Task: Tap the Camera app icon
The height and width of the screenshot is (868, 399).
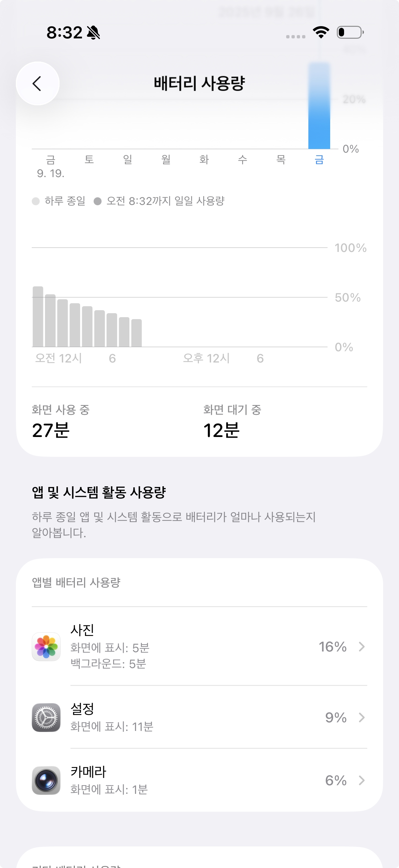Action: point(46,780)
